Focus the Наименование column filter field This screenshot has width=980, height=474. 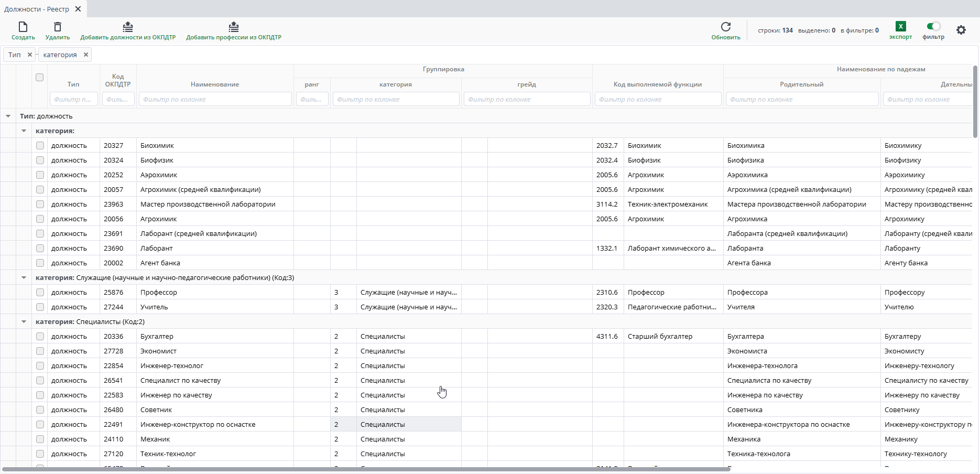point(215,99)
